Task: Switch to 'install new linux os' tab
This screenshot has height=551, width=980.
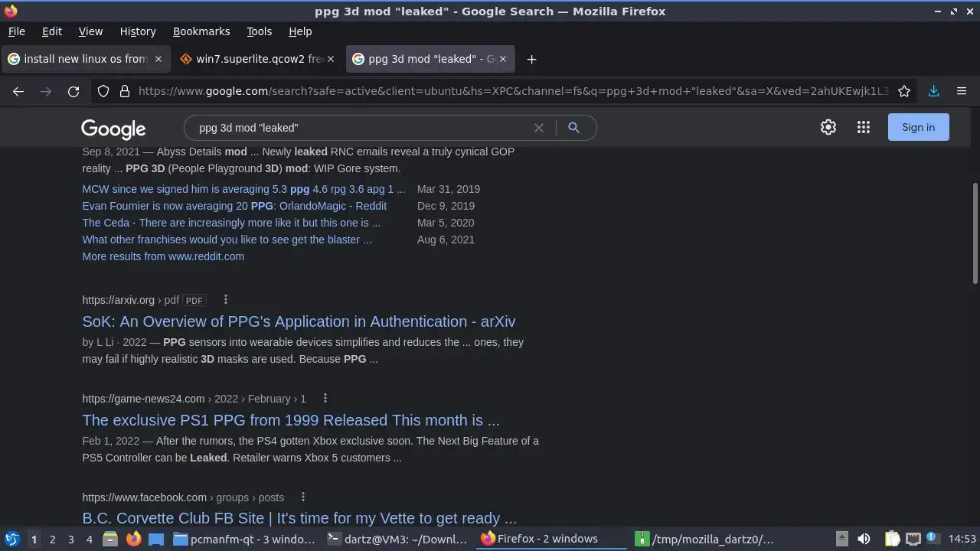Action: click(x=85, y=59)
